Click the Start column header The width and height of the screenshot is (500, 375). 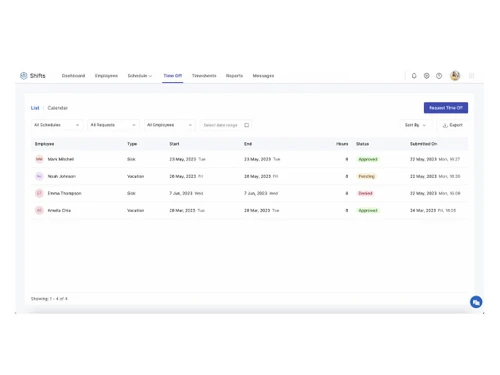[x=174, y=144]
